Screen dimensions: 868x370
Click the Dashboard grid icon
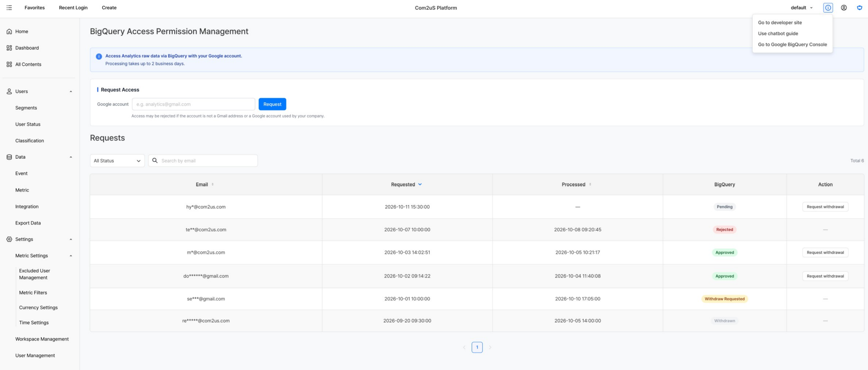9,48
